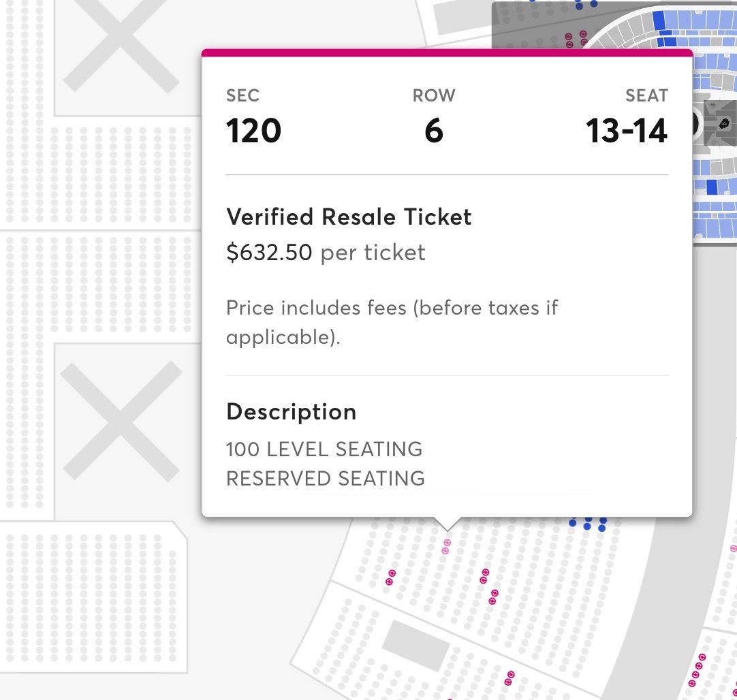Select the faded pink resale seat across the walkway

click(733, 548)
